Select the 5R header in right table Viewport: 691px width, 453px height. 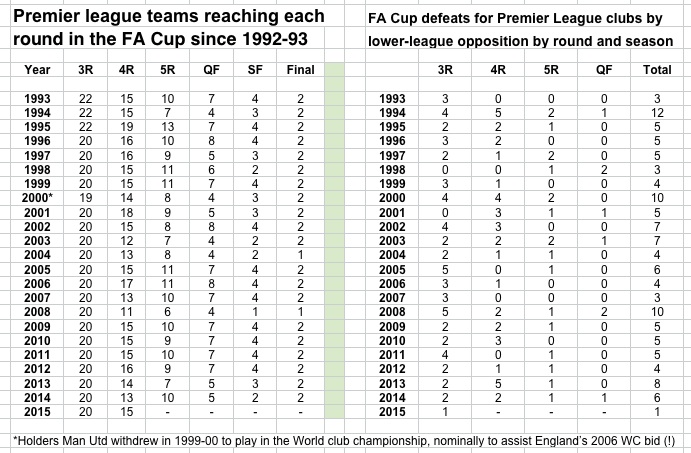pos(551,70)
